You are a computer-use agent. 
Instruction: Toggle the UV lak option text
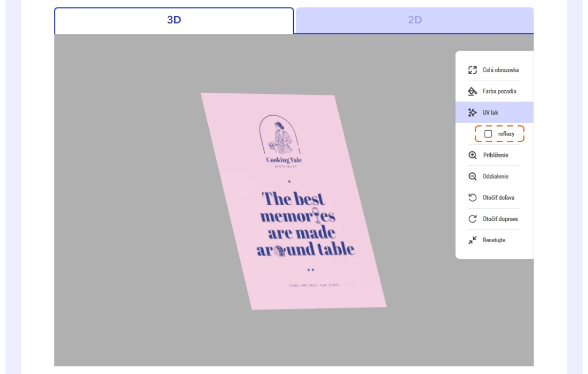tap(490, 113)
